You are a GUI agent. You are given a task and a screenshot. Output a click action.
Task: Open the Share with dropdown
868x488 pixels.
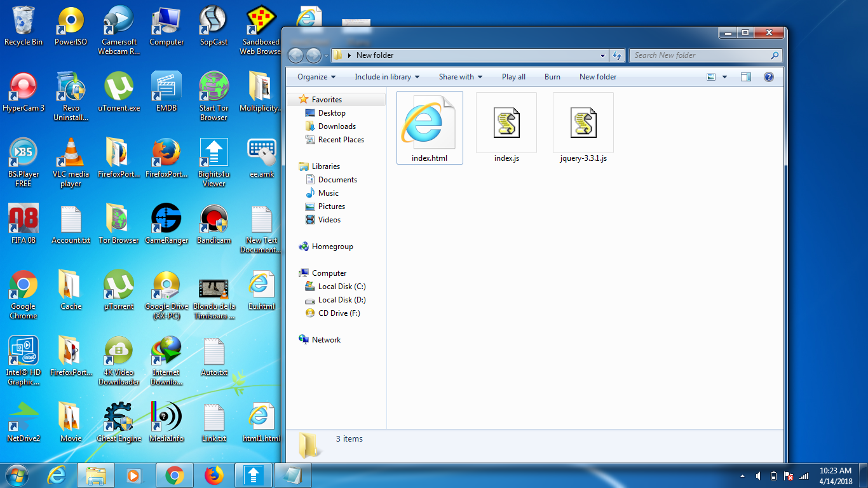point(461,77)
